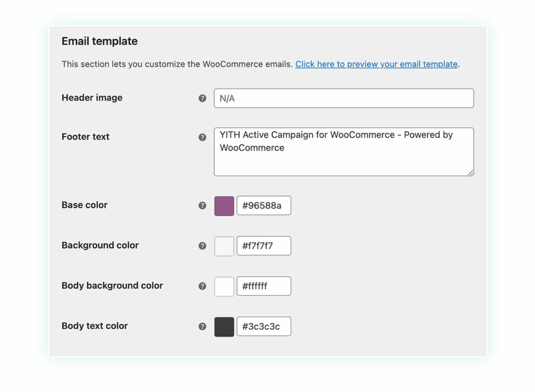Image resolution: width=535 pixels, height=392 pixels.
Task: Open the white body background color swatch
Action: point(224,286)
